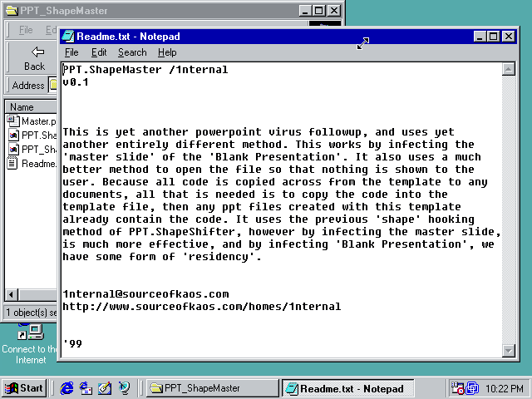The image size is (532, 399).
Task: Launch Outlook Express from Quick Launch
Action: 86,388
